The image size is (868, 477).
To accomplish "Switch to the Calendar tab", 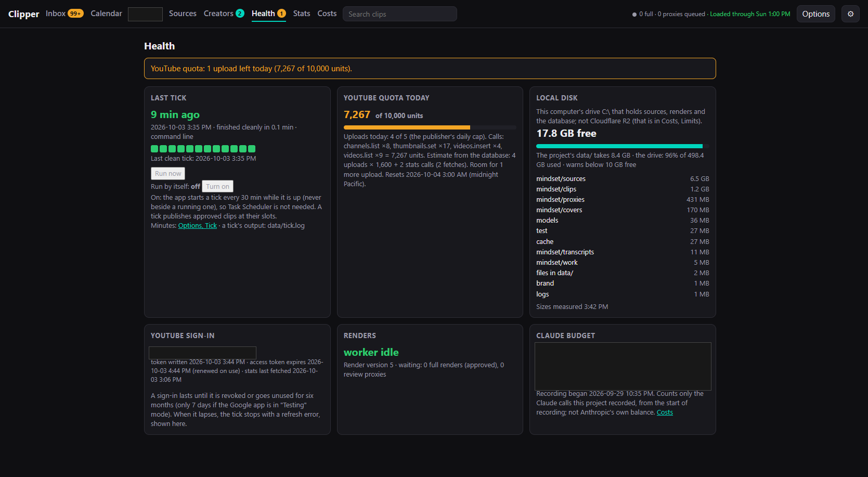I will click(x=106, y=14).
